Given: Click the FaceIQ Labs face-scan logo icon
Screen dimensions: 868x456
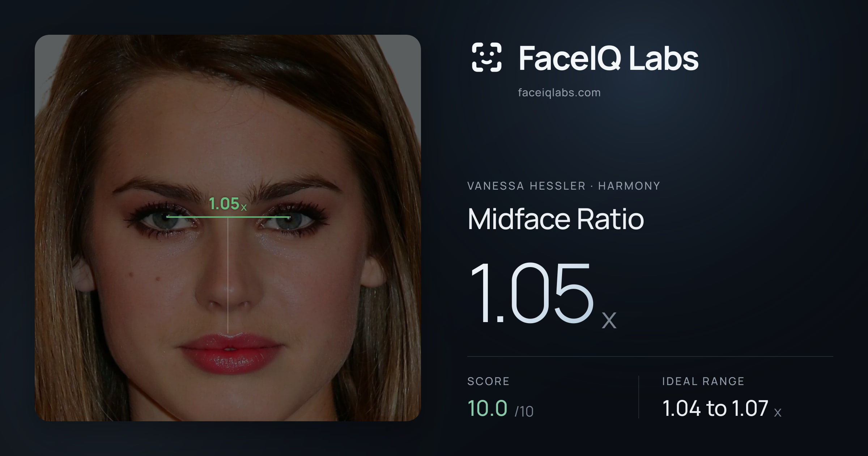Looking at the screenshot, I should (486, 57).
